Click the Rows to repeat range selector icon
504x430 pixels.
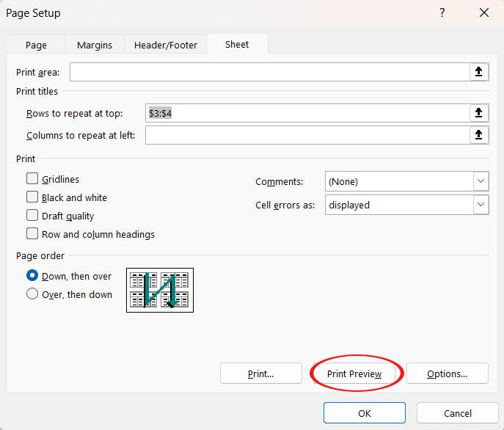[x=478, y=113]
